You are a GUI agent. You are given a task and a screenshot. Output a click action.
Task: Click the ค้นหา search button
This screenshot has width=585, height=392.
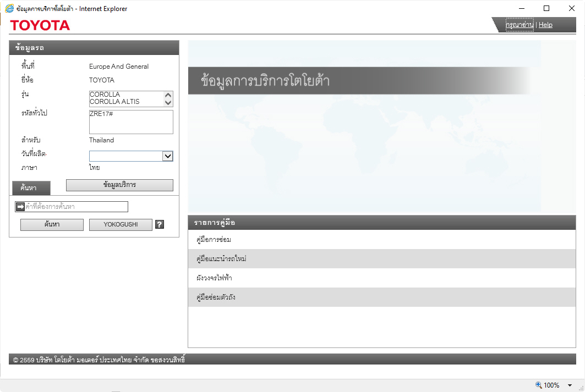tap(52, 224)
